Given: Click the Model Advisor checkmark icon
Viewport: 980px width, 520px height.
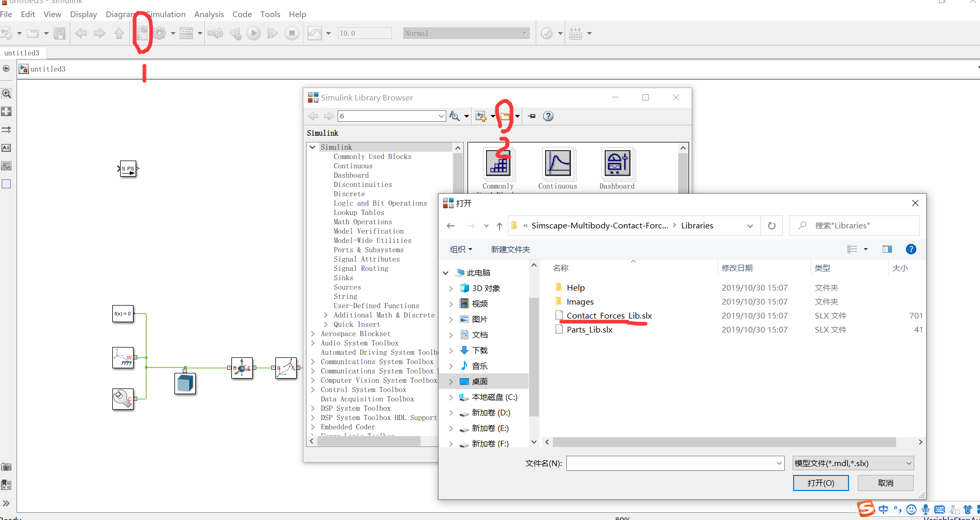Looking at the screenshot, I should click(547, 34).
